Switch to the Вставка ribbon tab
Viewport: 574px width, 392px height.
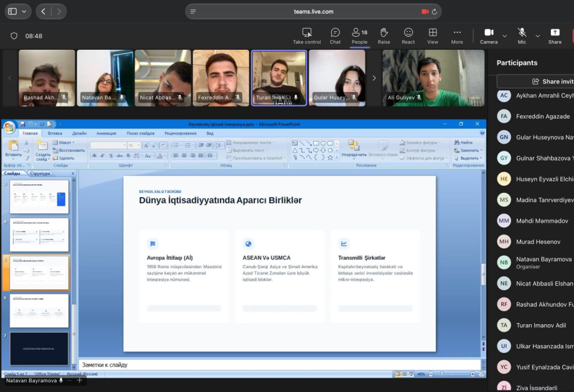click(55, 133)
